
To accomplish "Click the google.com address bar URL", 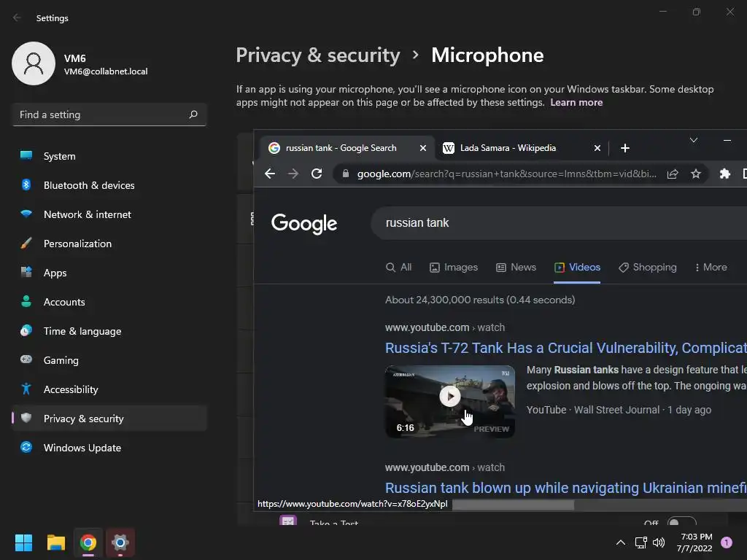I will (506, 174).
